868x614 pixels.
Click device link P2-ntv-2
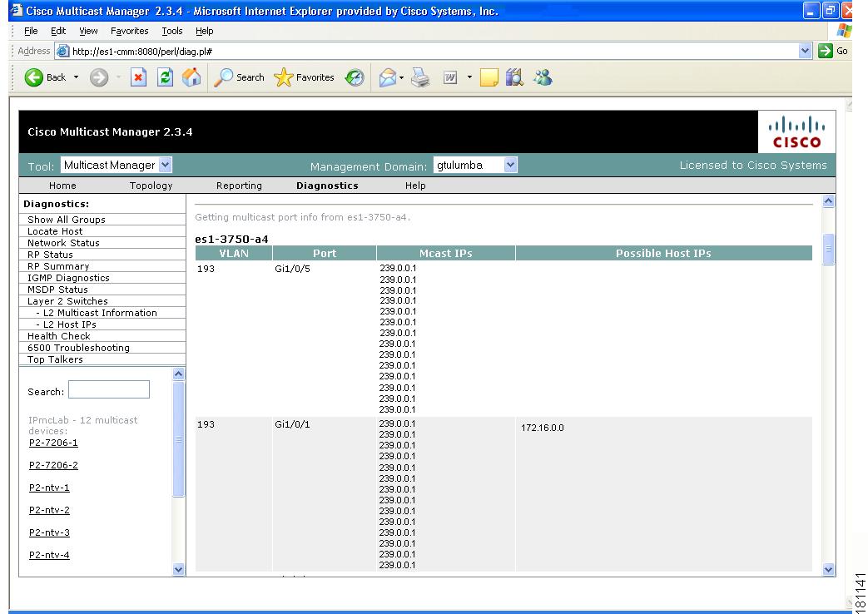[x=49, y=510]
